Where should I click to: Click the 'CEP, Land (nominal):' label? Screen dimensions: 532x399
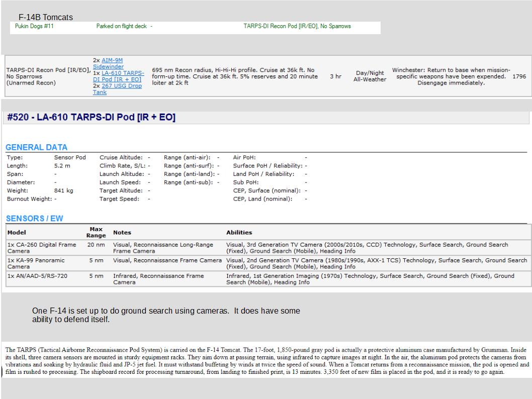(262, 199)
